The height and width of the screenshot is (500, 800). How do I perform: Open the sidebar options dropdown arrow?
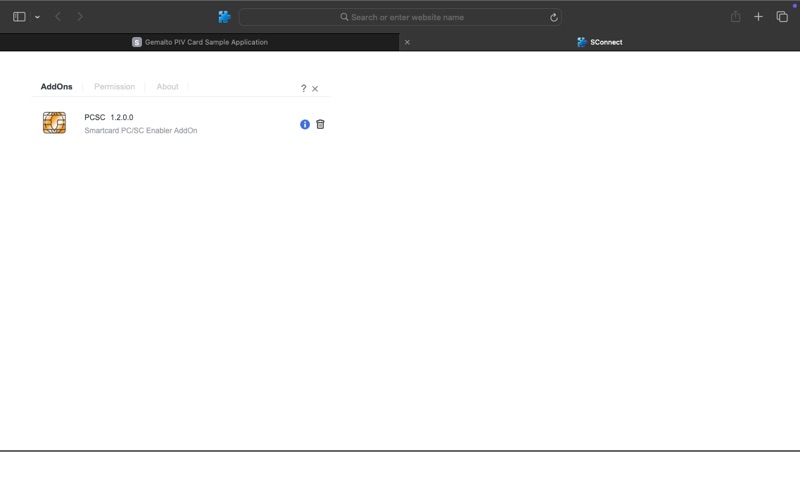[x=37, y=17]
